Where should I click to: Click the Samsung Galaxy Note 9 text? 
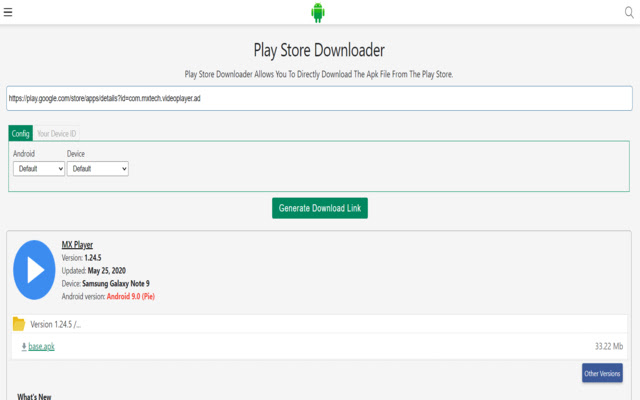click(116, 284)
